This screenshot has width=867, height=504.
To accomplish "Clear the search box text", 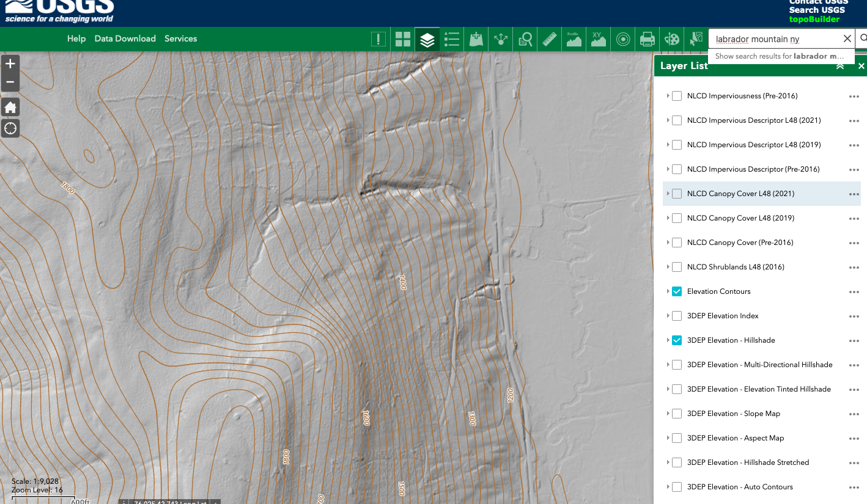I will click(x=847, y=38).
